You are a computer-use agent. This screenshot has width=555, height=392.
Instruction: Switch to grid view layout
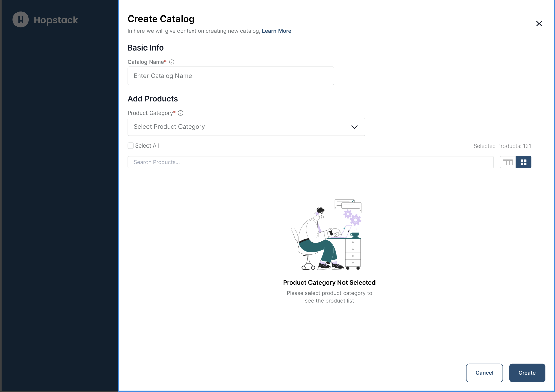click(523, 162)
